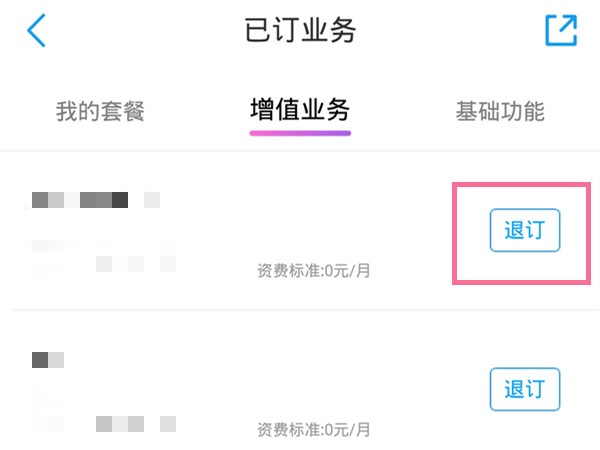
Task: Switch to the 我的套餐 tab
Action: coord(100,111)
